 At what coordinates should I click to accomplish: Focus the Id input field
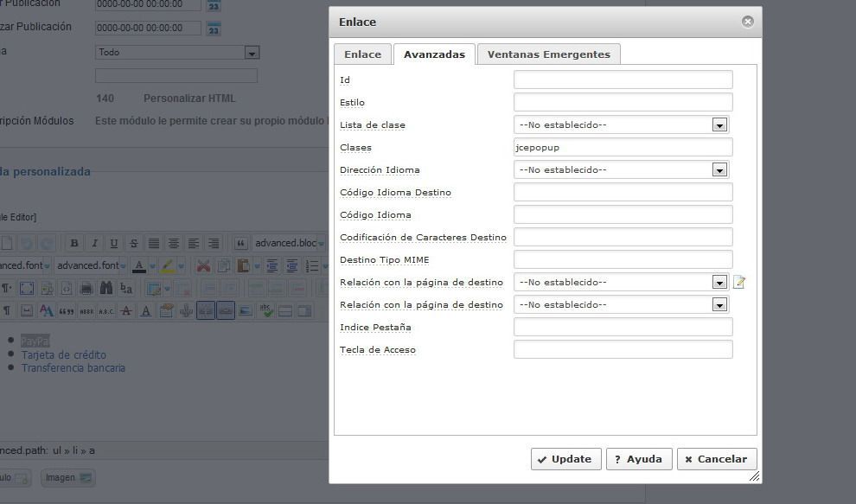click(623, 80)
